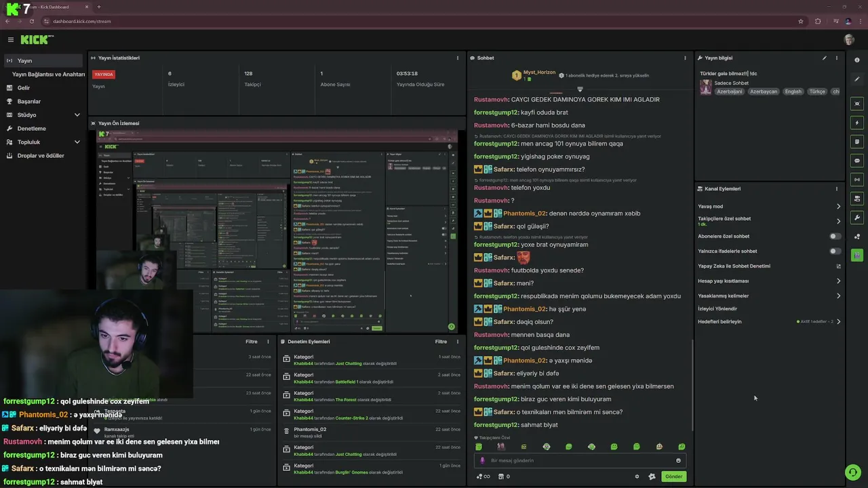Open the info icon in right toolbar

tap(857, 60)
